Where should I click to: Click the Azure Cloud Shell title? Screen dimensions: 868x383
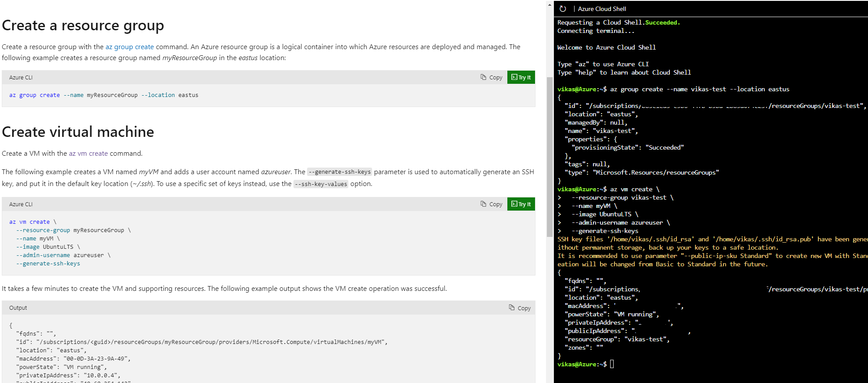(602, 9)
